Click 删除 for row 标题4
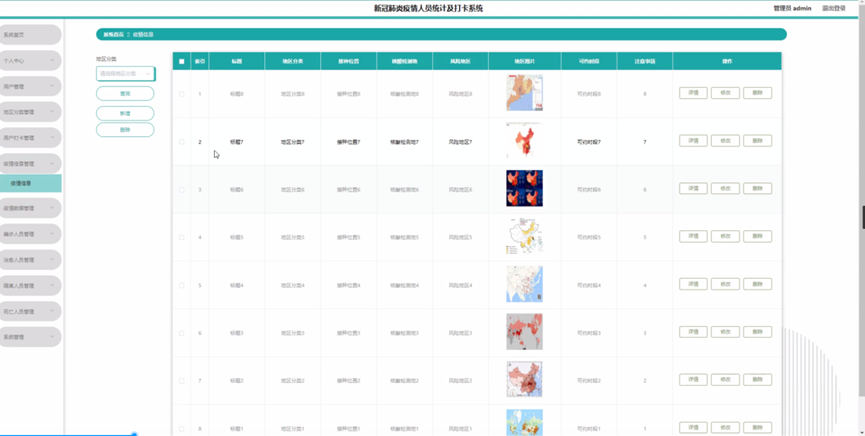This screenshot has height=436, width=865. click(757, 284)
